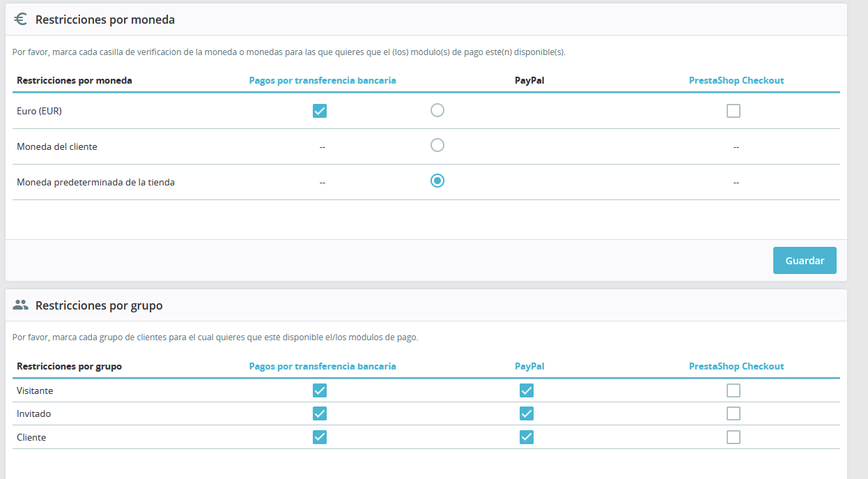The height and width of the screenshot is (479, 868).
Task: Select the Moneda del cliente PayPal radio button
Action: tap(437, 146)
